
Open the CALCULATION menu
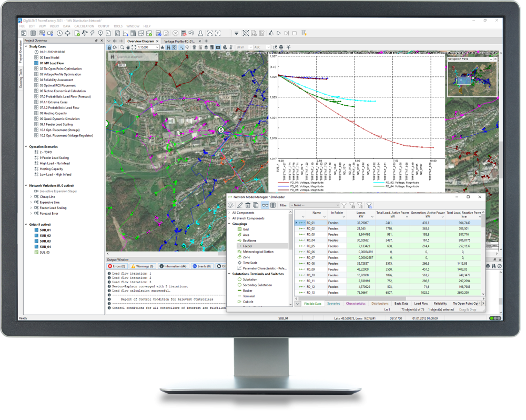click(84, 26)
